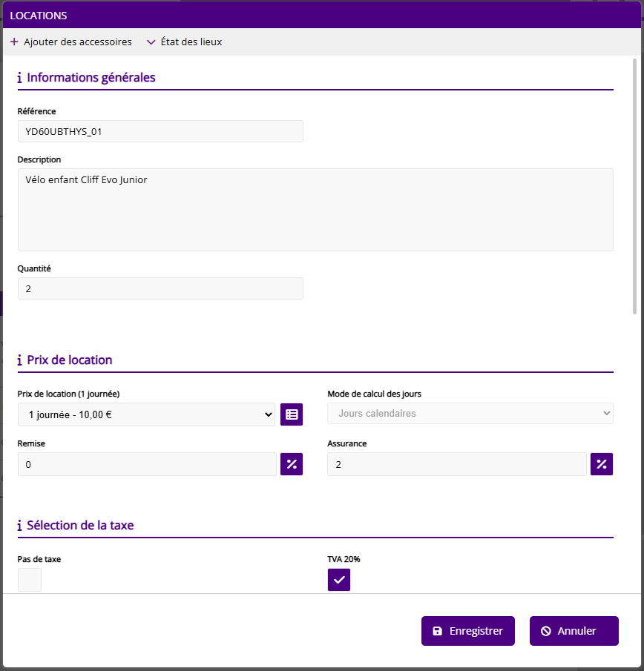Open the Mode de calcul des jours dropdown
The width and height of the screenshot is (644, 671).
(x=470, y=414)
